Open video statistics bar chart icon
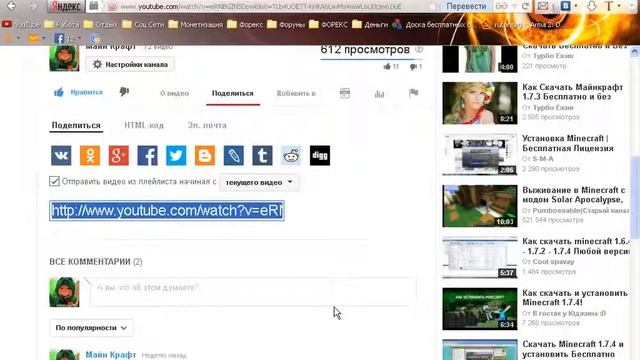The width and height of the screenshot is (640, 360). [x=379, y=93]
